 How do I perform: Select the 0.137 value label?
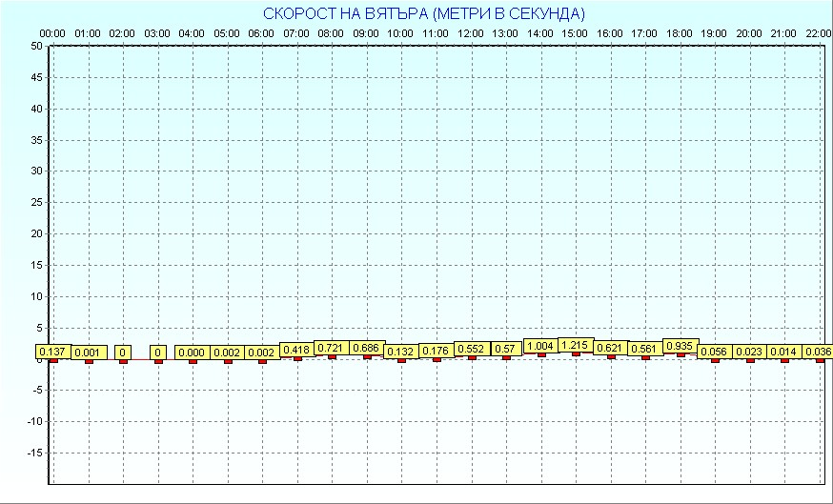click(x=52, y=352)
